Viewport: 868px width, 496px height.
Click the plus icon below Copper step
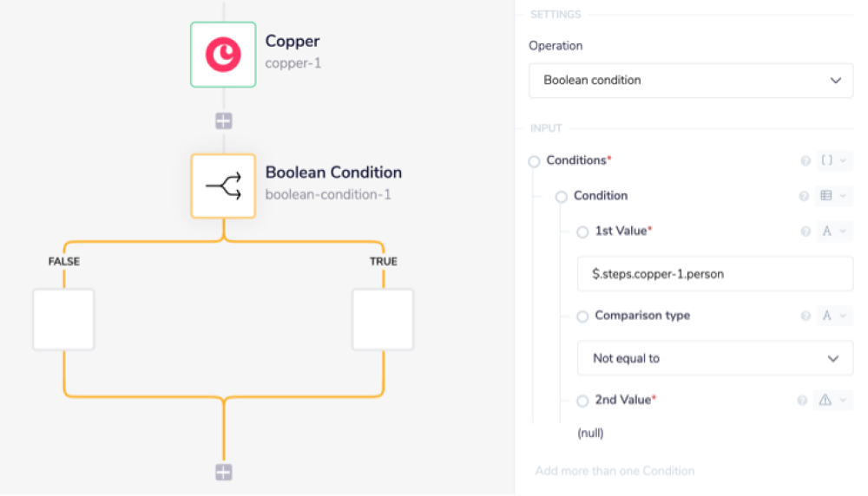224,121
